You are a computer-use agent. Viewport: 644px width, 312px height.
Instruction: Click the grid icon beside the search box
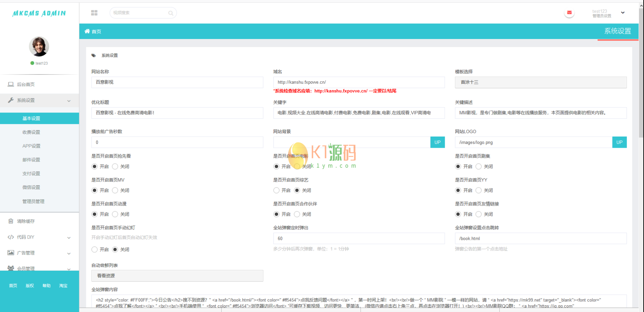pos(94,13)
